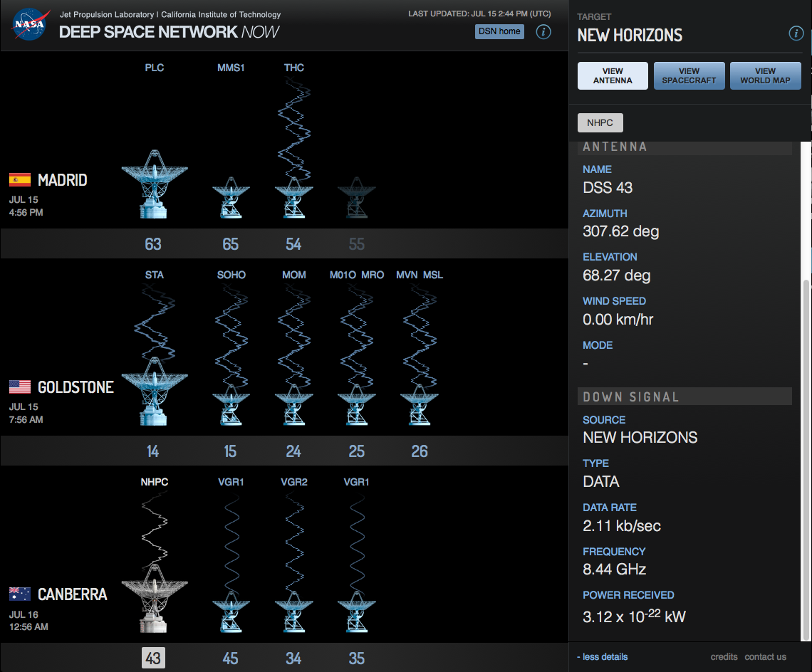Open the credits link
The width and height of the screenshot is (812, 672).
pos(724,657)
